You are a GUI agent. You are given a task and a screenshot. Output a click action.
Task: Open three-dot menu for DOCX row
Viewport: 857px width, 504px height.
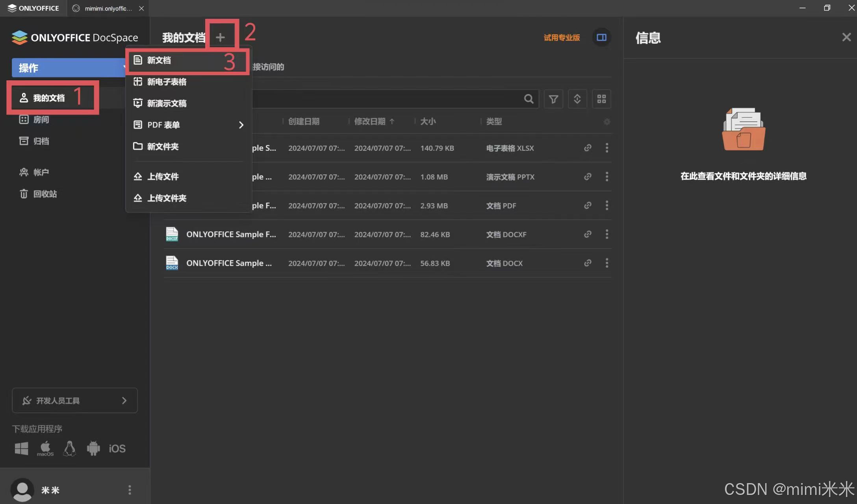click(607, 263)
